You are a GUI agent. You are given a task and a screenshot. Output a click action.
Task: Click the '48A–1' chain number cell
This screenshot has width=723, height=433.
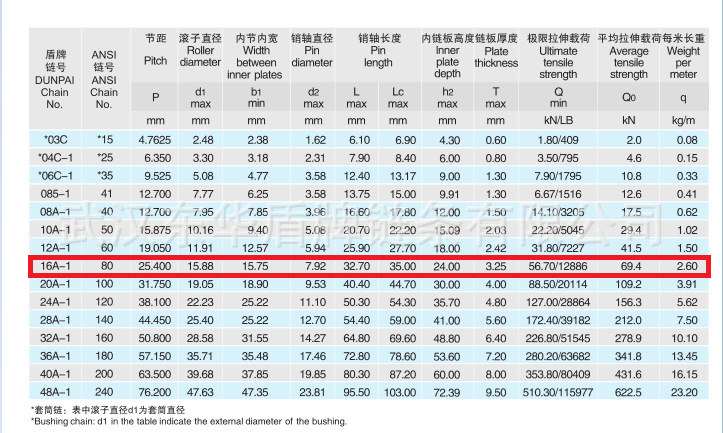coord(55,392)
